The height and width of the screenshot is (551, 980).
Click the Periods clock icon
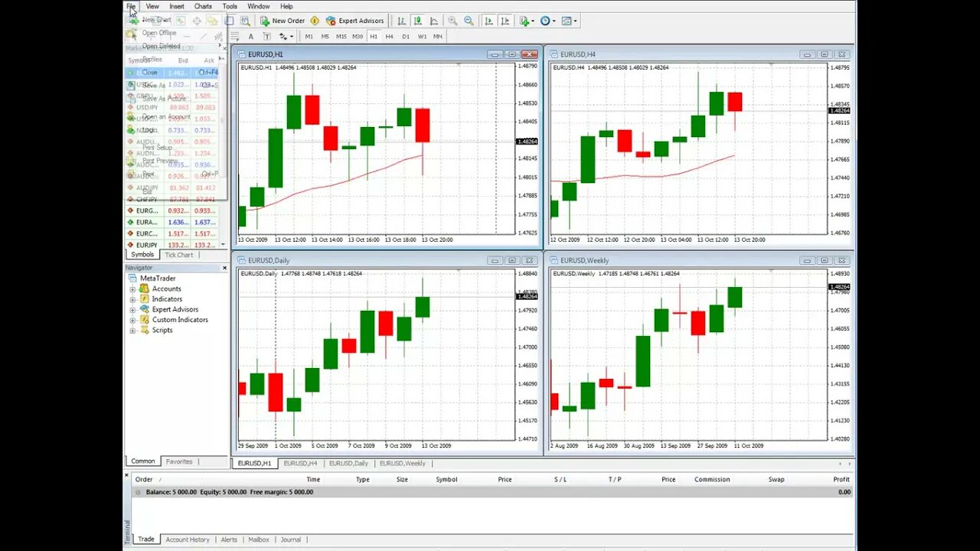point(545,21)
